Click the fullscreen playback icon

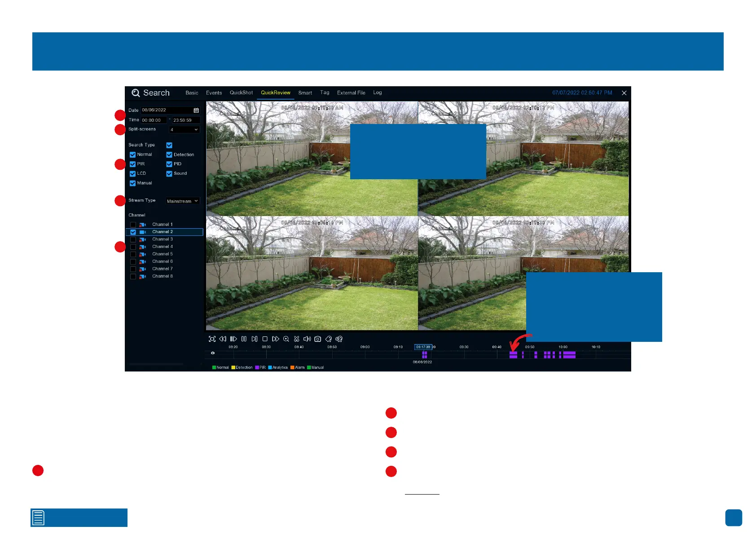212,339
